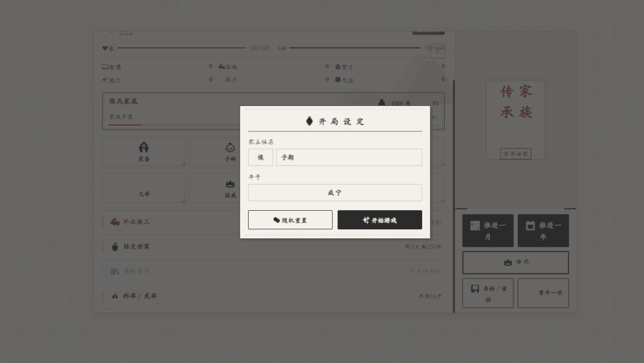Click the red family prestige bar

[125, 125]
